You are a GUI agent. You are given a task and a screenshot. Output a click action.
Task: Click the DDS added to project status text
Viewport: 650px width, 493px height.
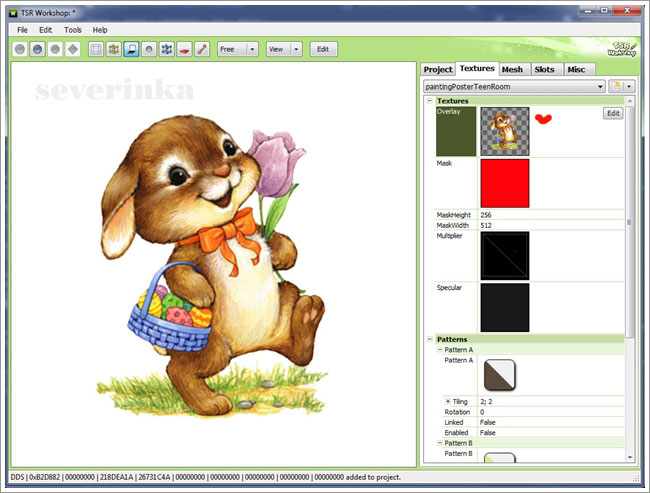coord(205,477)
